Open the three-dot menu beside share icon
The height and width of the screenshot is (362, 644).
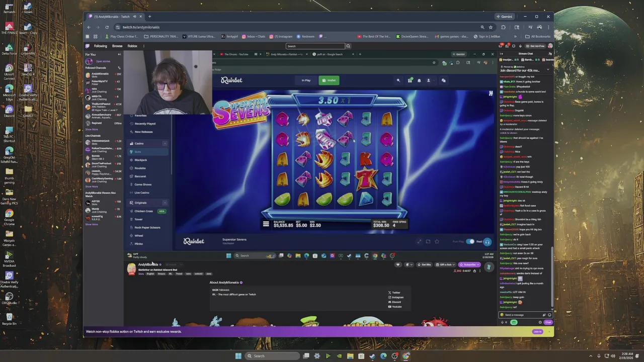point(480,271)
